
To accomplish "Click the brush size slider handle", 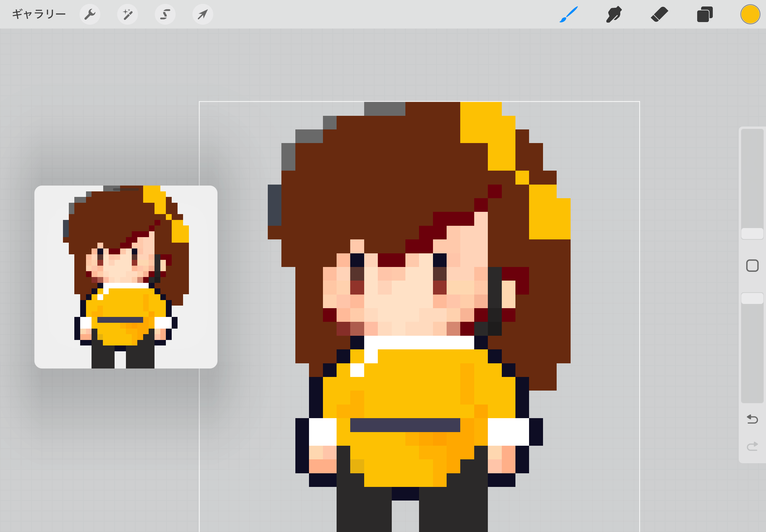I will [752, 233].
